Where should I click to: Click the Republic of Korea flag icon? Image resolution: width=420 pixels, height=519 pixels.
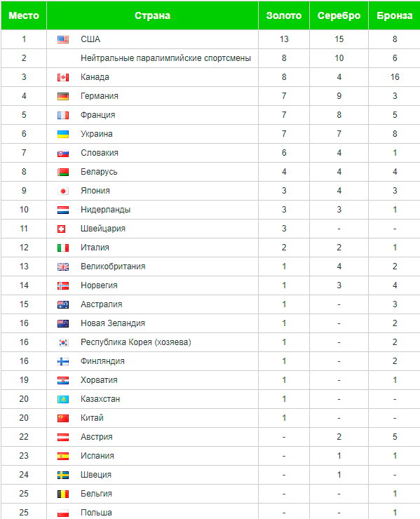coord(63,342)
